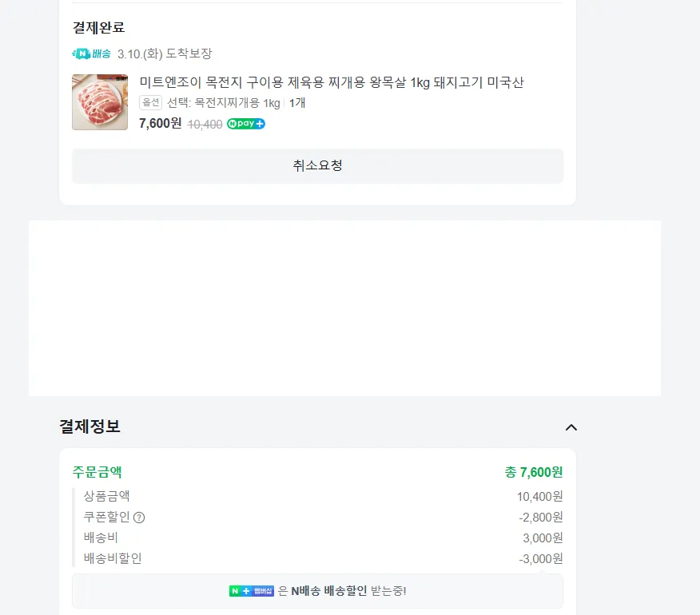Click the Npay plus badge icon
Screen dimensions: 700x615
pyautogui.click(x=246, y=124)
